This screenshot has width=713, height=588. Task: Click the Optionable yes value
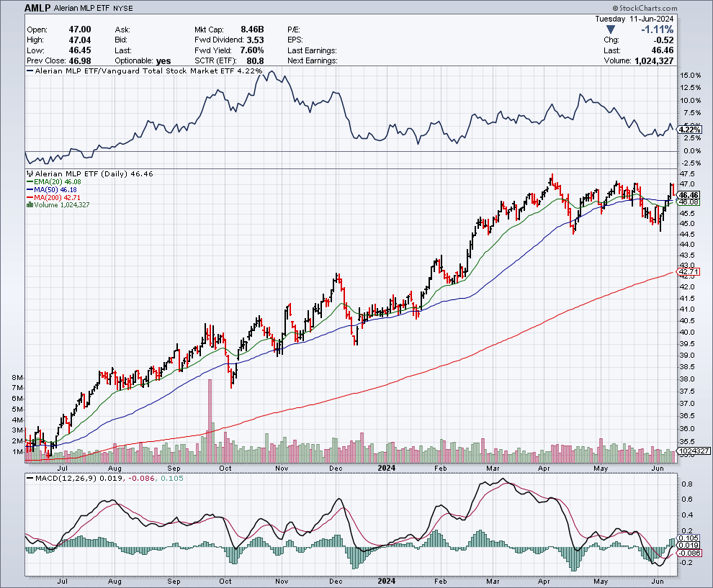[163, 61]
